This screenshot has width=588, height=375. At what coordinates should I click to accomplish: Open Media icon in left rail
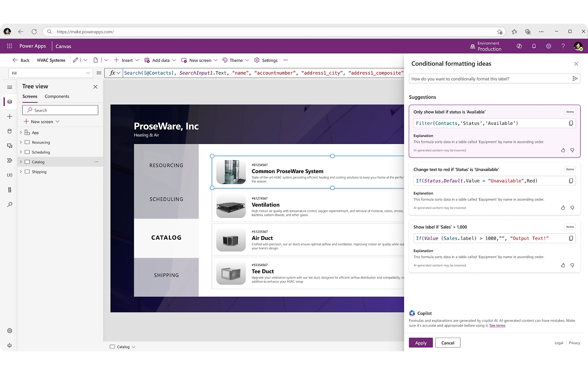[x=10, y=146]
